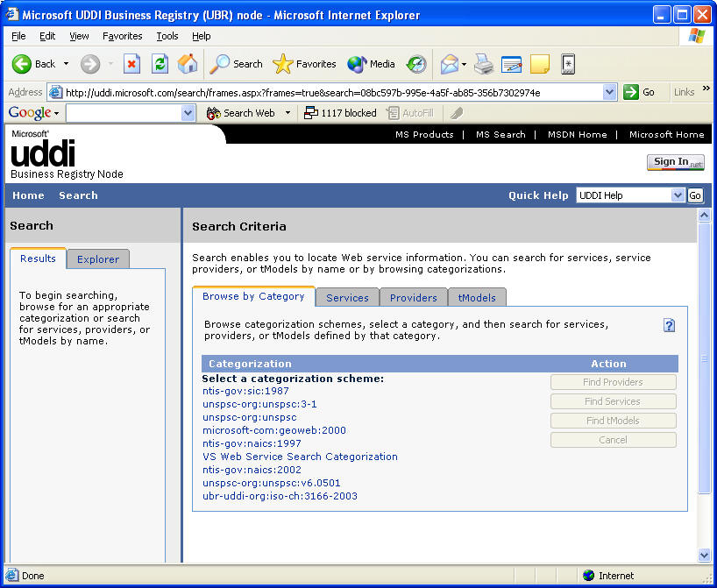The image size is (717, 588).
Task: Print the page with the printer icon
Action: click(x=483, y=64)
